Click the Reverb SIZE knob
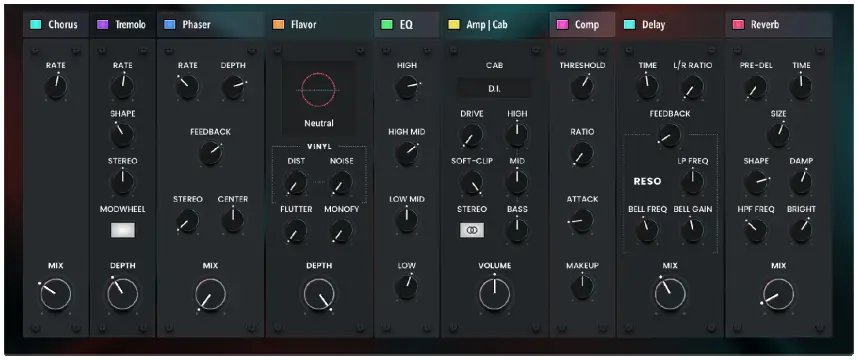 [779, 135]
